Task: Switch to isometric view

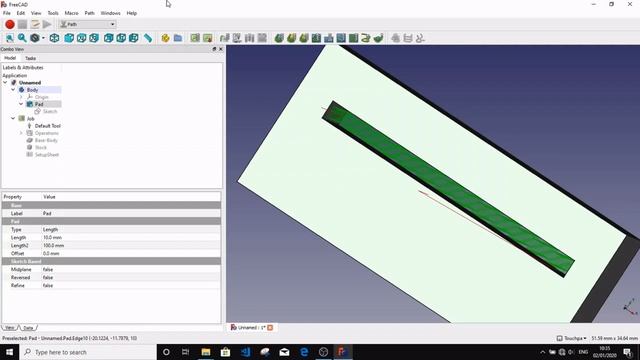Action: [54, 38]
